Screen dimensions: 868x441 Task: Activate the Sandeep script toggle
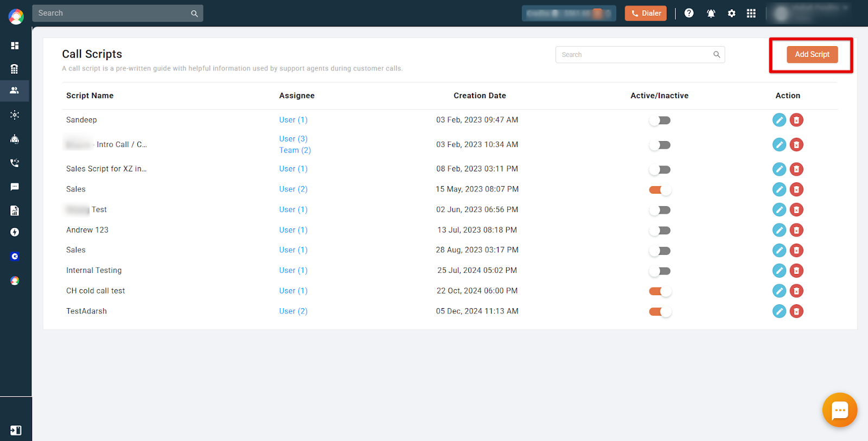pos(660,120)
